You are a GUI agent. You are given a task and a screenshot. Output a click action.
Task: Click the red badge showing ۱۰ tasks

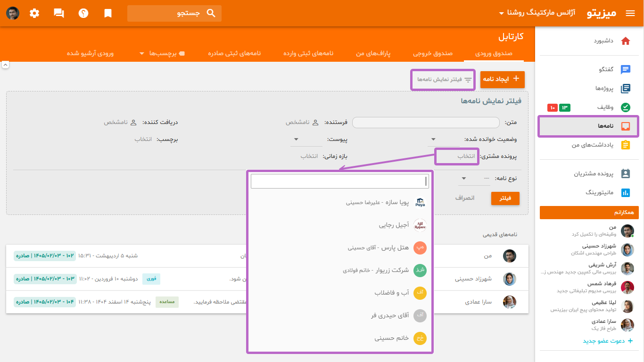[553, 108]
